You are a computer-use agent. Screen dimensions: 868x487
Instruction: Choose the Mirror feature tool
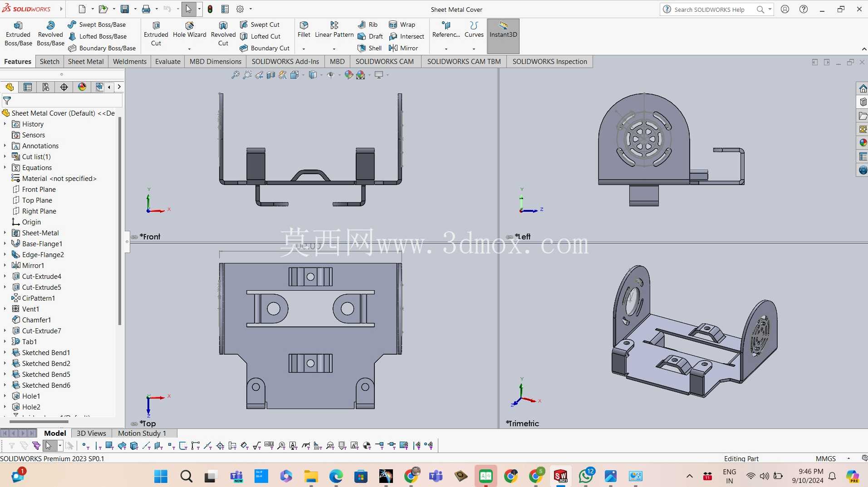click(x=403, y=48)
